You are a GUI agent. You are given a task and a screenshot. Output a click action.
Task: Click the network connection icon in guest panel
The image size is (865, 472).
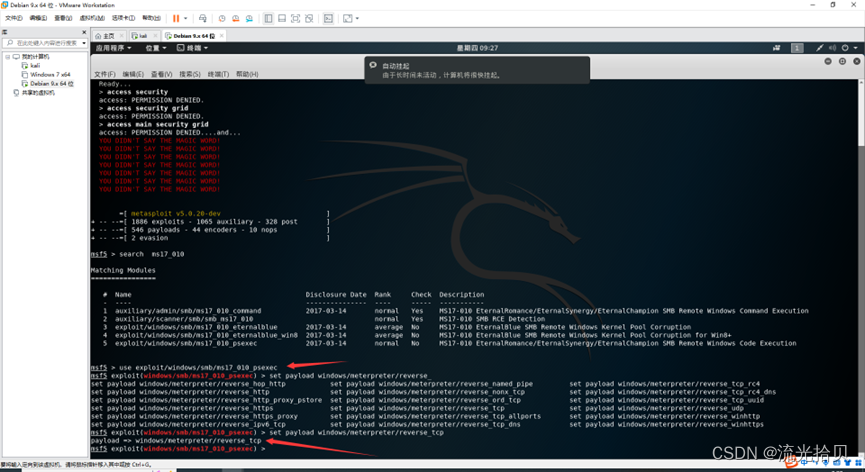(820, 48)
